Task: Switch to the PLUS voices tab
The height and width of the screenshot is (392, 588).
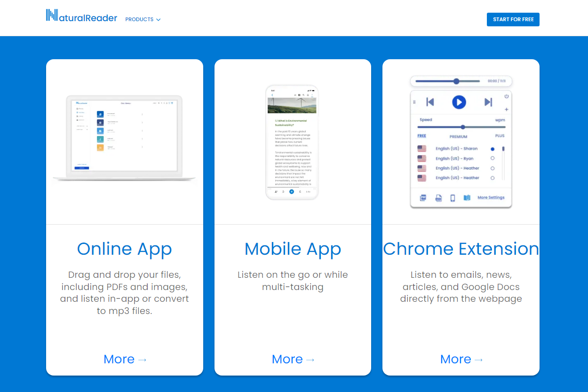Action: pos(500,136)
